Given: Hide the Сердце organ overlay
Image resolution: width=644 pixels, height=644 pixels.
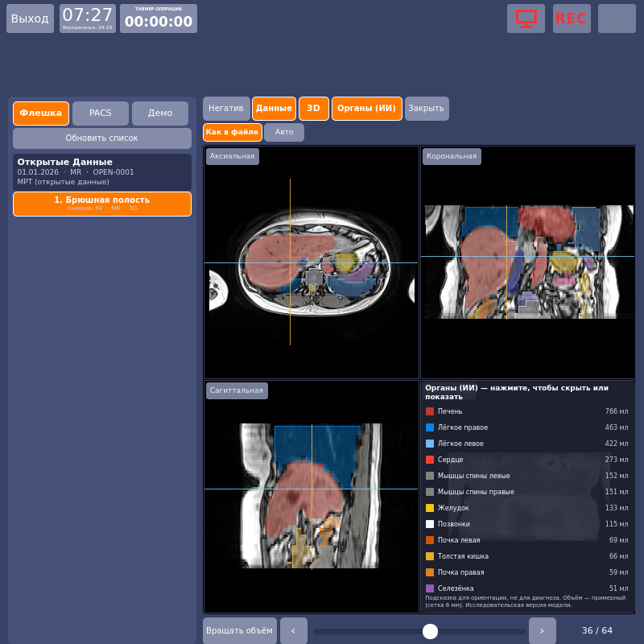Looking at the screenshot, I should [x=527, y=460].
